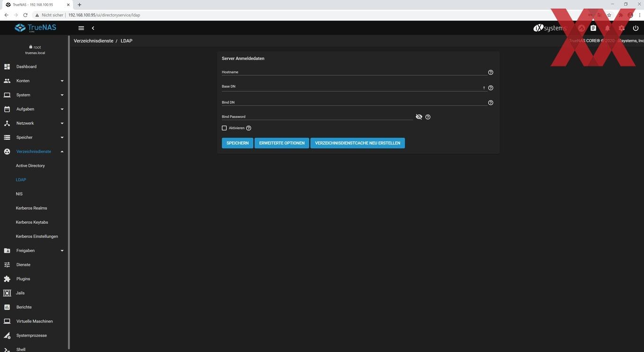
Task: Open the NIS sidebar entry
Action: pyautogui.click(x=19, y=194)
